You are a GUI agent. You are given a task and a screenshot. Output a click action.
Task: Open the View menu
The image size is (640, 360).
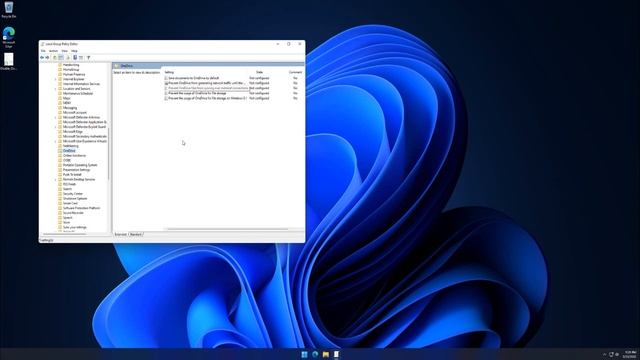(x=64, y=51)
